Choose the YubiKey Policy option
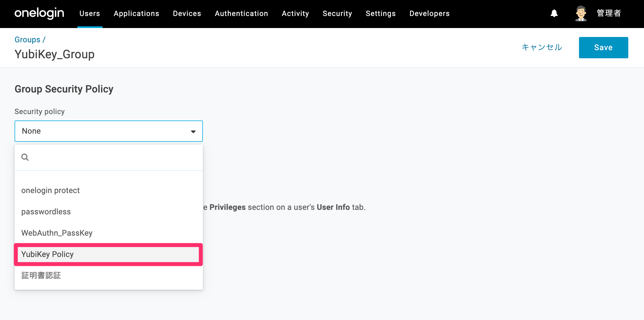 [x=109, y=254]
